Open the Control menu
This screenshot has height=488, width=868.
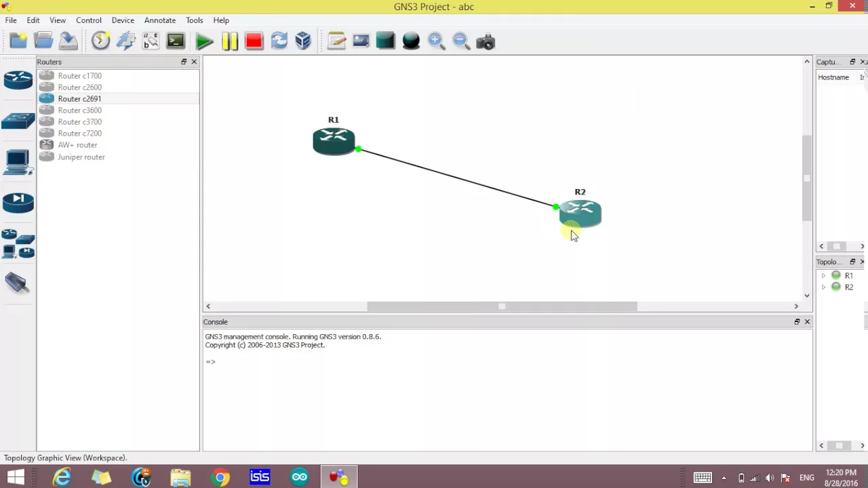(x=89, y=20)
